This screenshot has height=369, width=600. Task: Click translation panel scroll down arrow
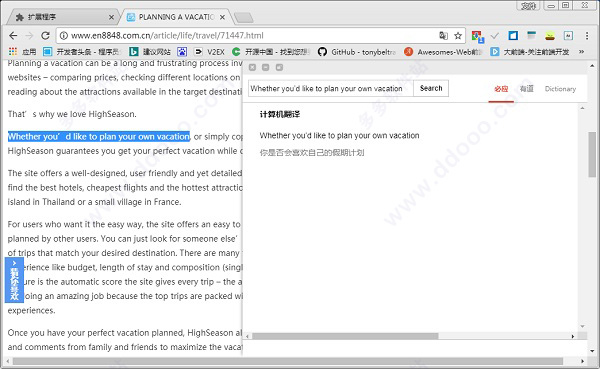click(x=582, y=327)
